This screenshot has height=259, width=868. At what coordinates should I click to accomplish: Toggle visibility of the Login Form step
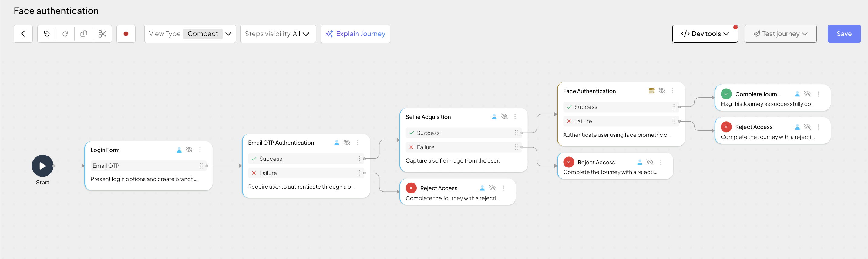pyautogui.click(x=189, y=150)
